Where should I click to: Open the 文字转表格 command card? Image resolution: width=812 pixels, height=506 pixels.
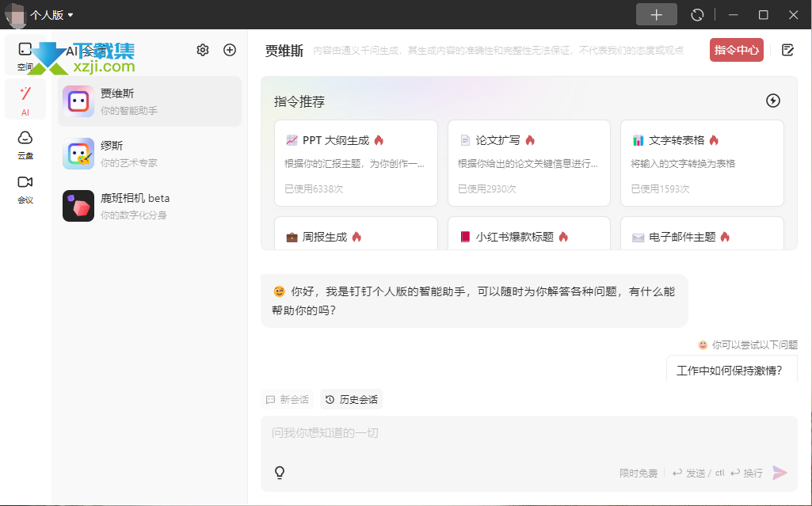click(702, 163)
